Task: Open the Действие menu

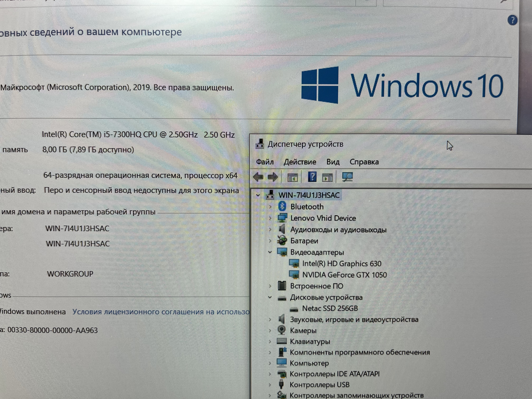Action: (300, 162)
